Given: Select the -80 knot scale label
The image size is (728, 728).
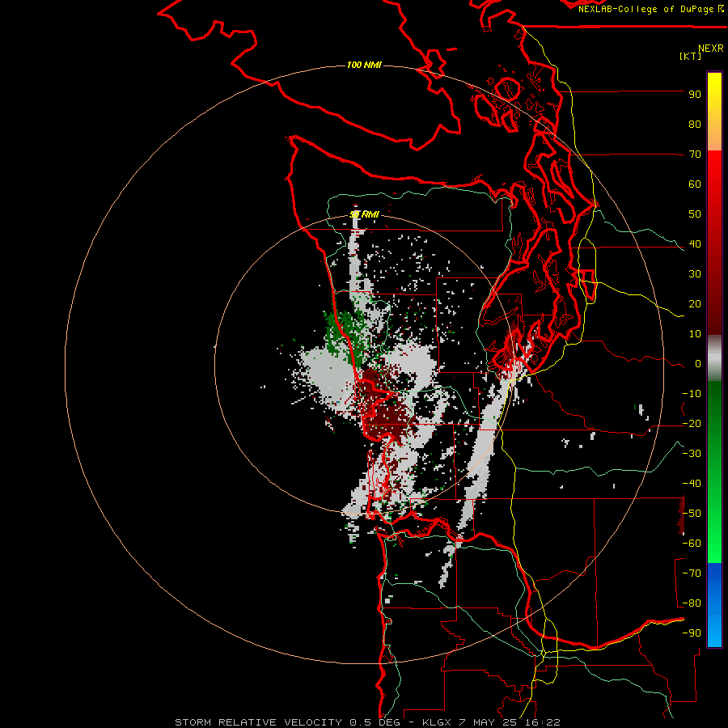Looking at the screenshot, I should 692,603.
